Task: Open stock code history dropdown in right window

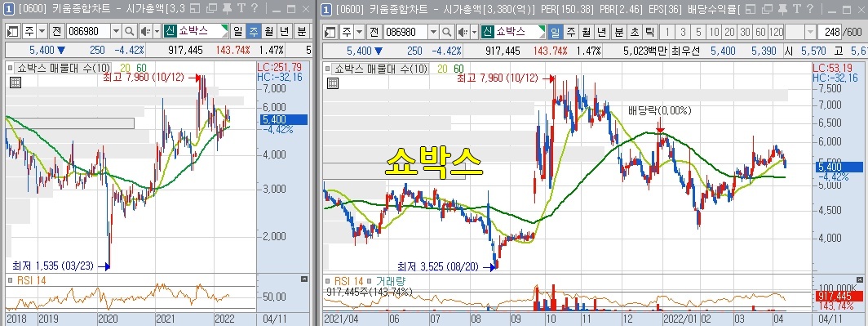Action: 433,32
